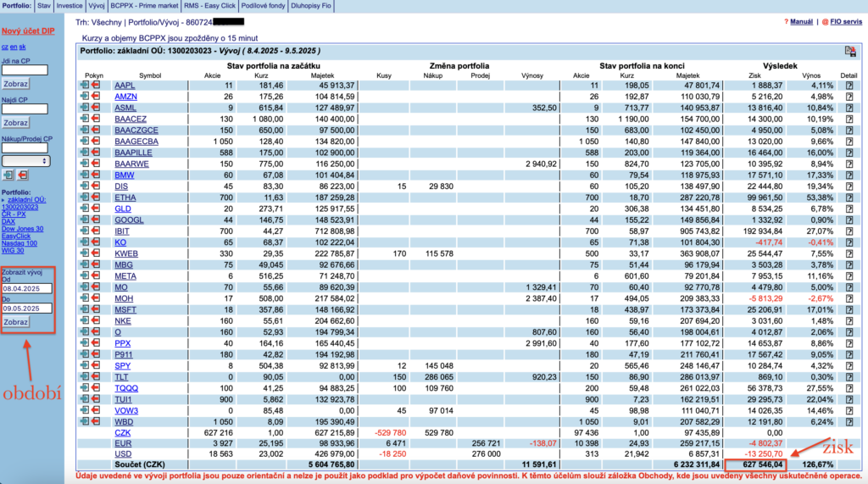Open the P911 symbol link
The image size is (868, 484).
coord(124,354)
